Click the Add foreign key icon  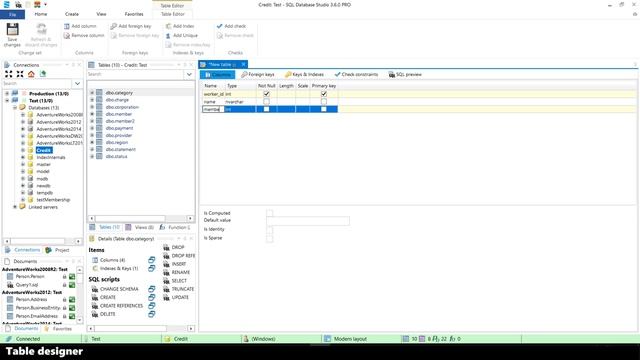(x=114, y=26)
